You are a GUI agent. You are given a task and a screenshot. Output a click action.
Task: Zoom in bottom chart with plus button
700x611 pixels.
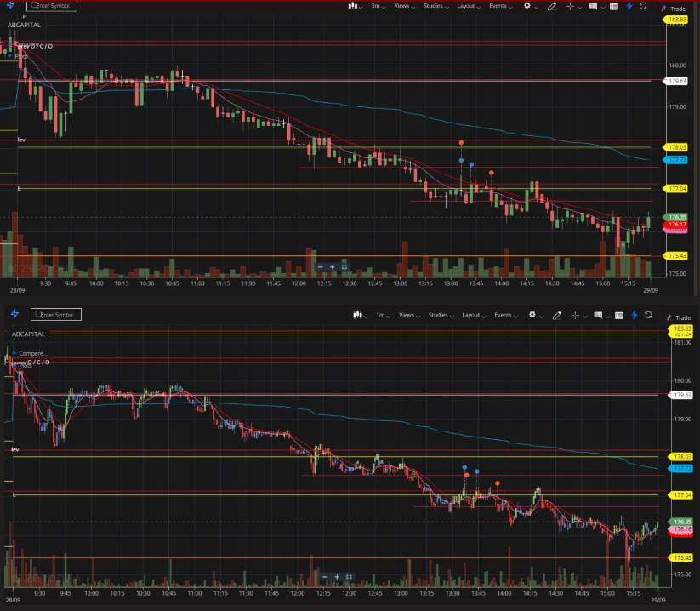(x=337, y=577)
